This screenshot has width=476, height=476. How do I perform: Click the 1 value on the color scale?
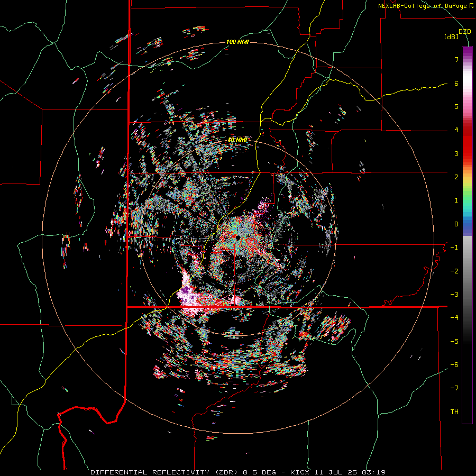point(456,200)
